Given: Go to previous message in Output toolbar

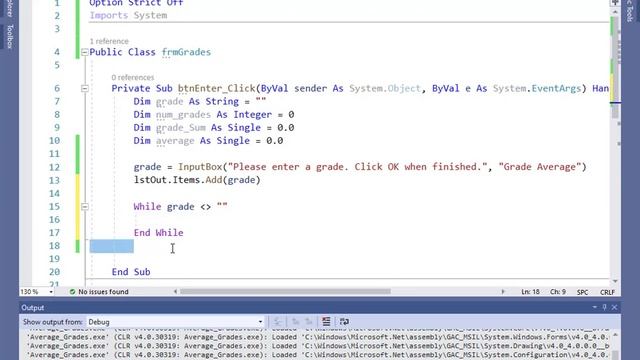Looking at the screenshot, I should pos(295,322).
